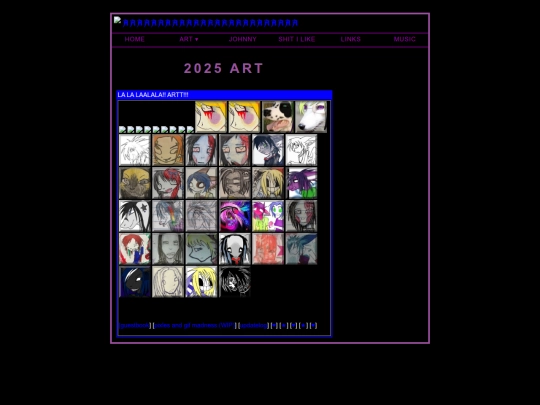The height and width of the screenshot is (405, 540).
Task: Open the neon magenta and blue thumbnail
Action: click(235, 216)
